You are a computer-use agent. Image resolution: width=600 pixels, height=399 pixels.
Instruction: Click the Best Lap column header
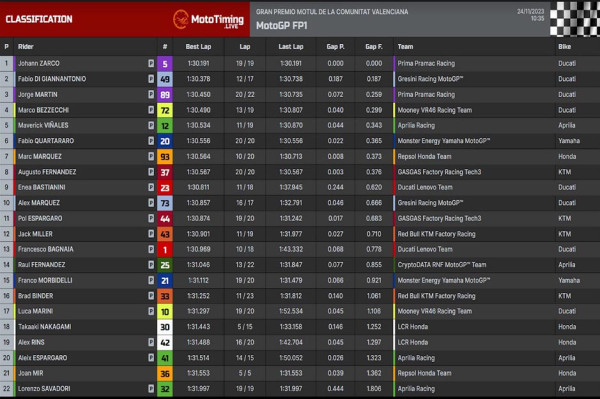(x=198, y=47)
